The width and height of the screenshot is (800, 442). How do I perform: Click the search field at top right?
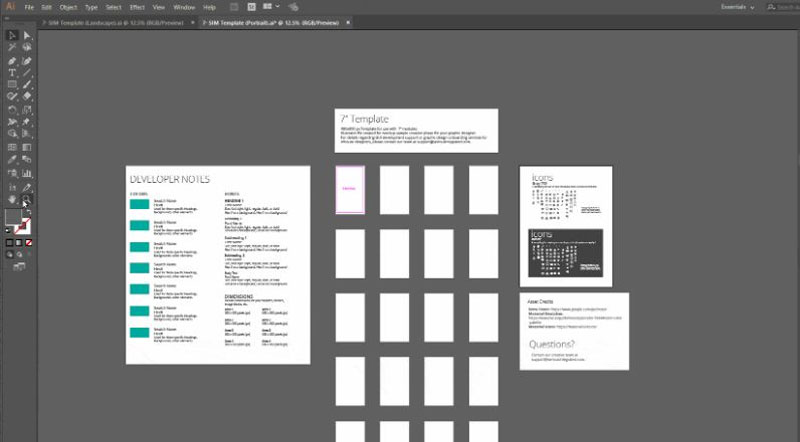point(783,7)
